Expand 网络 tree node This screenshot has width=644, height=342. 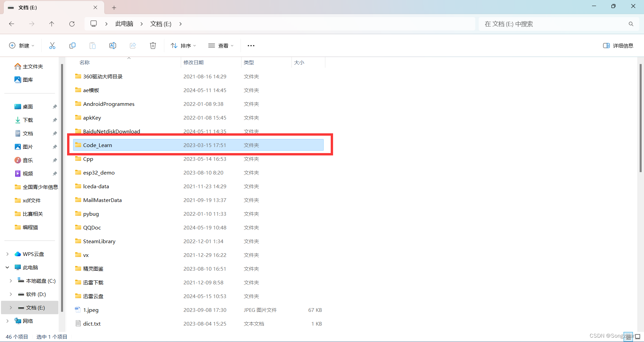[x=7, y=321]
